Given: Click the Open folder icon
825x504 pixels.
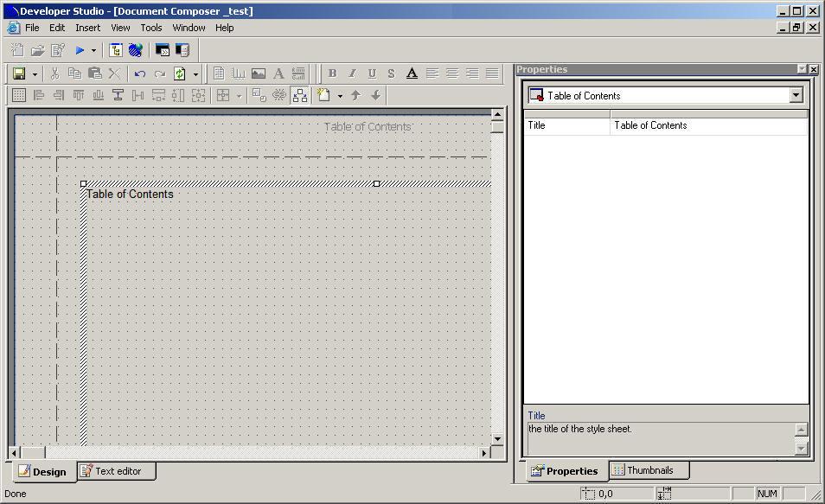Looking at the screenshot, I should [x=37, y=51].
